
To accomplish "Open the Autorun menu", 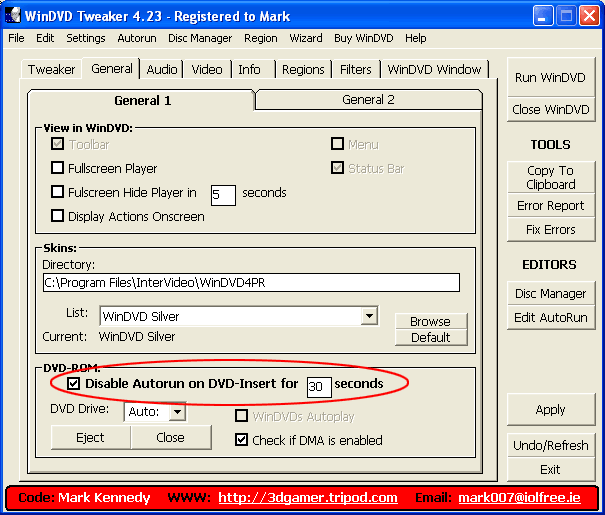I will click(x=137, y=38).
